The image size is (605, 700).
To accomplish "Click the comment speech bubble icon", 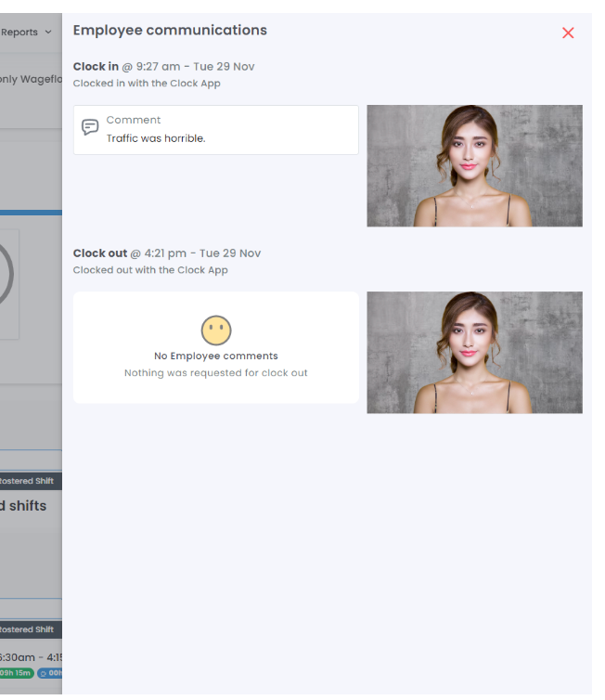I will pos(90,128).
